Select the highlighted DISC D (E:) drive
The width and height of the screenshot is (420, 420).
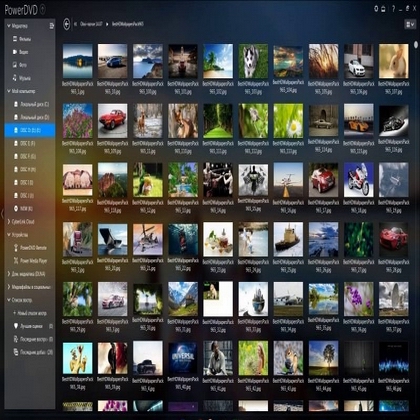30,130
